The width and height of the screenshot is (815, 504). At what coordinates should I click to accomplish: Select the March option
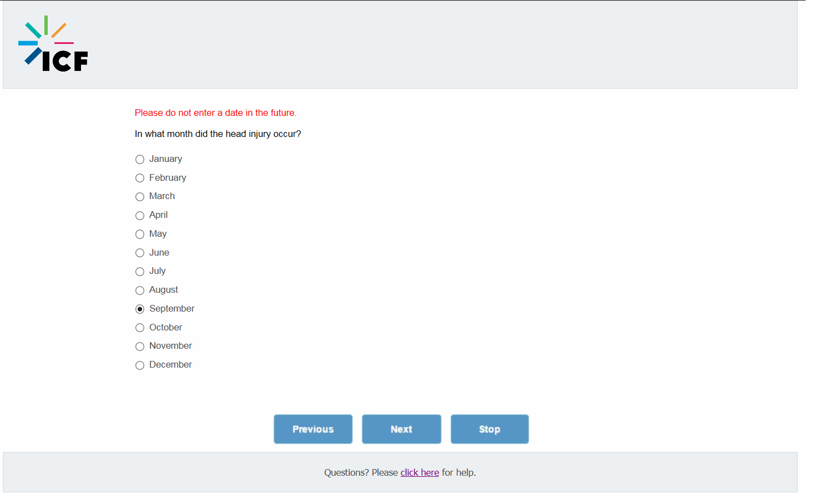pos(140,197)
